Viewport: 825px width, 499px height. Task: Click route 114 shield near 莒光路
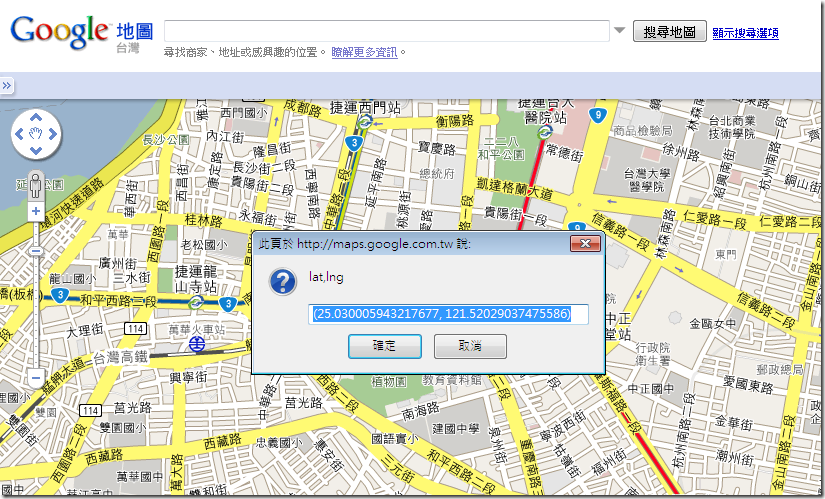click(x=90, y=411)
